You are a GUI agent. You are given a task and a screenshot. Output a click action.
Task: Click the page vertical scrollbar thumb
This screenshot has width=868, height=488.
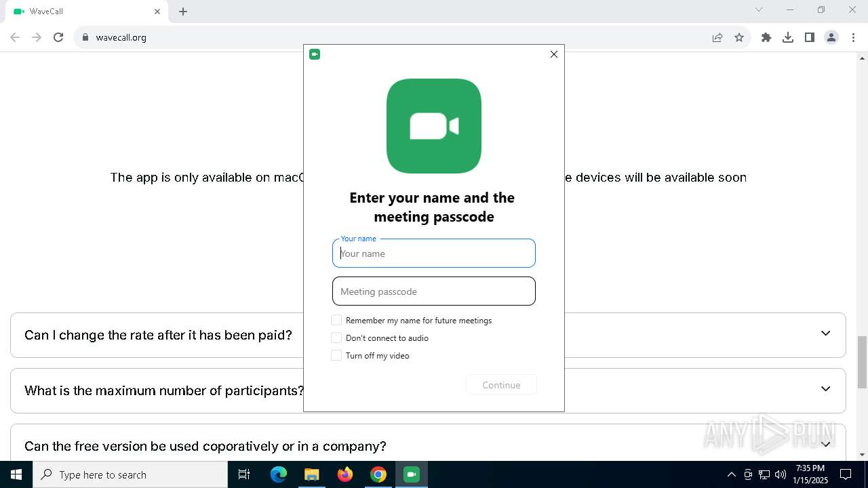tap(863, 361)
